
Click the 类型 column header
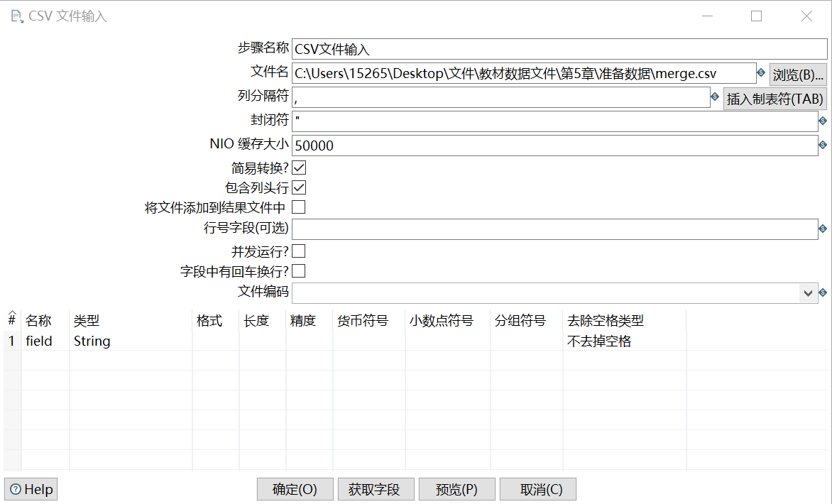click(x=131, y=320)
